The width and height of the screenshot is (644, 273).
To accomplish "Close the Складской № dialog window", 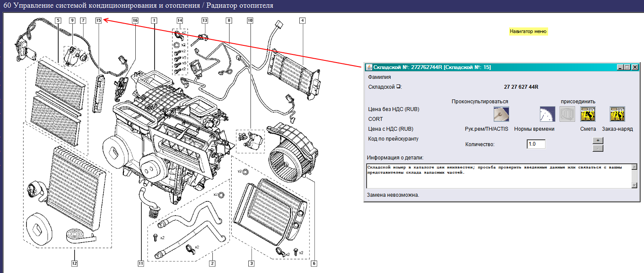I will point(635,67).
